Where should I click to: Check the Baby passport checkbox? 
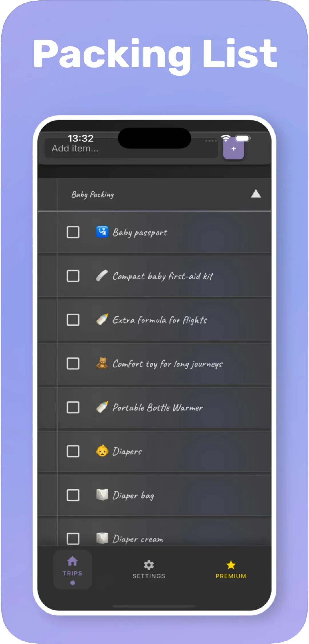click(73, 232)
